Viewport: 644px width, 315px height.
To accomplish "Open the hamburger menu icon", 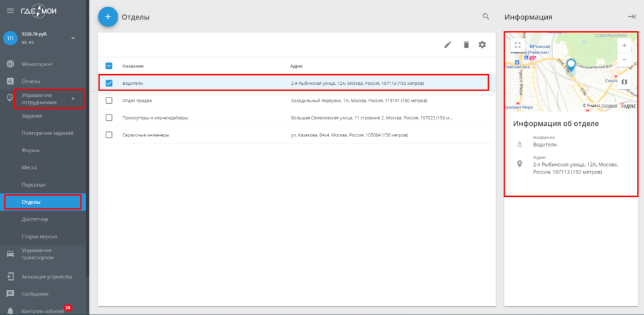I will [10, 11].
